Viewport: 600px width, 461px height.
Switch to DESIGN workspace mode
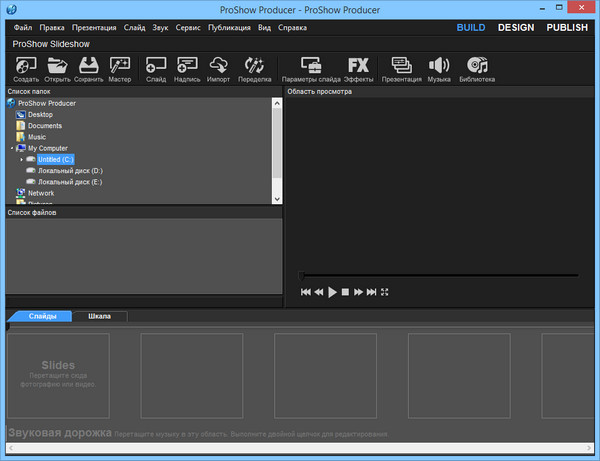515,28
